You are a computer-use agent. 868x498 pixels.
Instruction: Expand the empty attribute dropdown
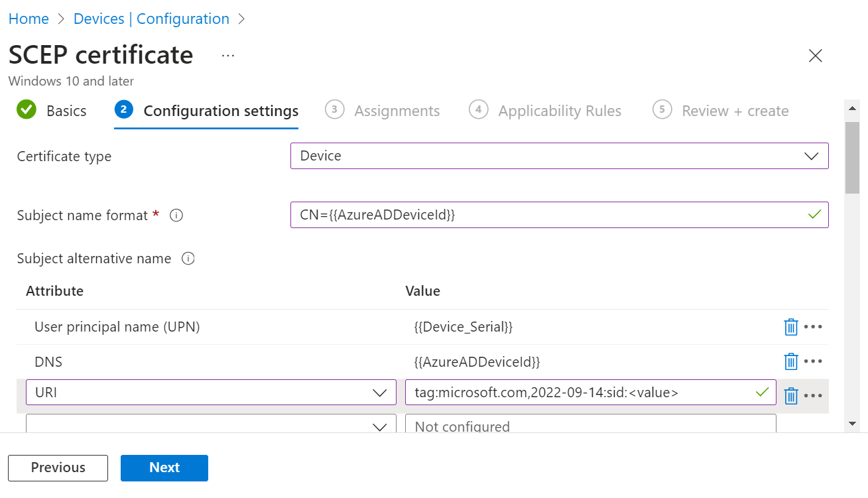[210, 426]
